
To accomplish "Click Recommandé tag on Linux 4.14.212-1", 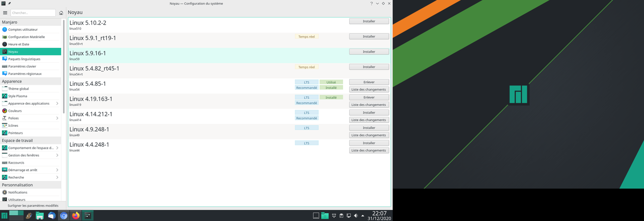I will (306, 118).
